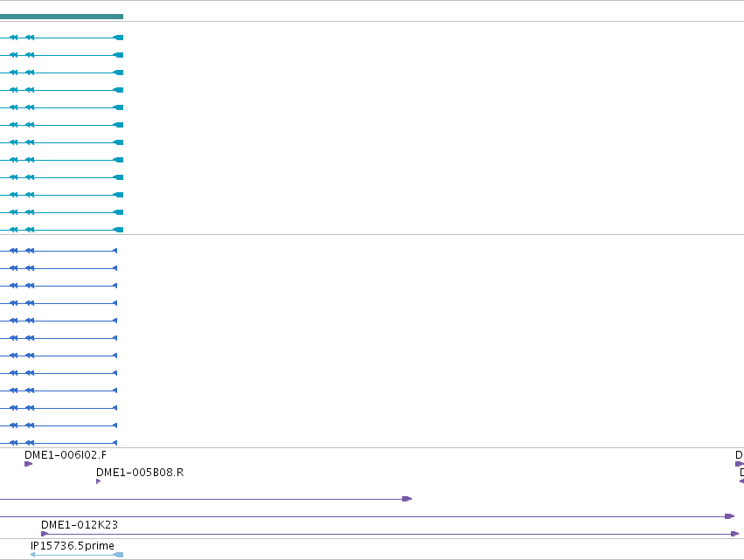
Task: Select the DME1-012K23 purple feature line
Action: click(390, 534)
